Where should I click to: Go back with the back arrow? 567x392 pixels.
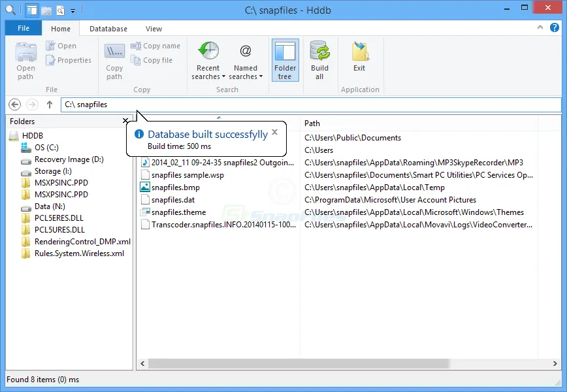pyautogui.click(x=14, y=105)
